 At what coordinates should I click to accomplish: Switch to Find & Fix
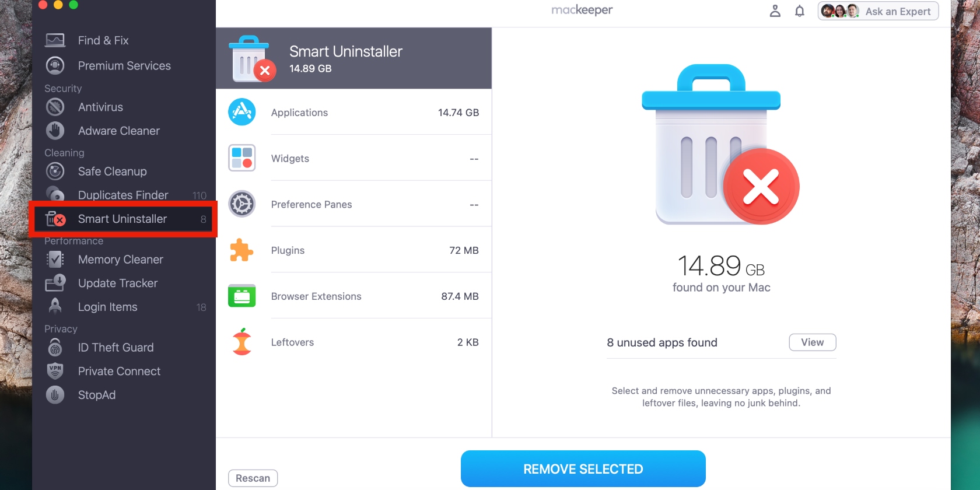pyautogui.click(x=103, y=40)
